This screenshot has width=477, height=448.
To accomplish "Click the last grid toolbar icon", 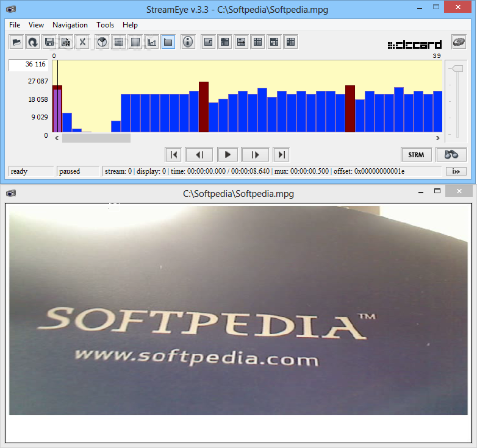I will [x=290, y=42].
